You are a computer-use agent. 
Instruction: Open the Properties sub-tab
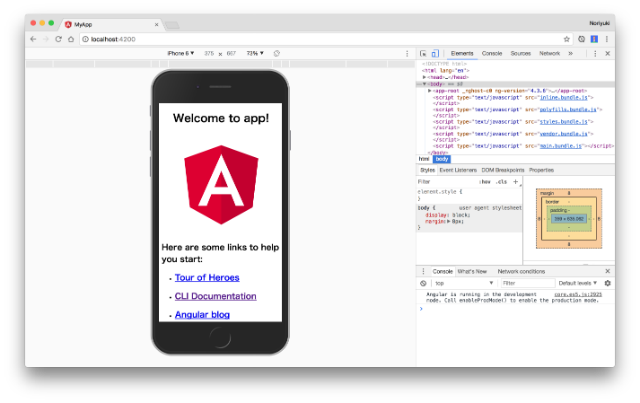pyautogui.click(x=541, y=170)
